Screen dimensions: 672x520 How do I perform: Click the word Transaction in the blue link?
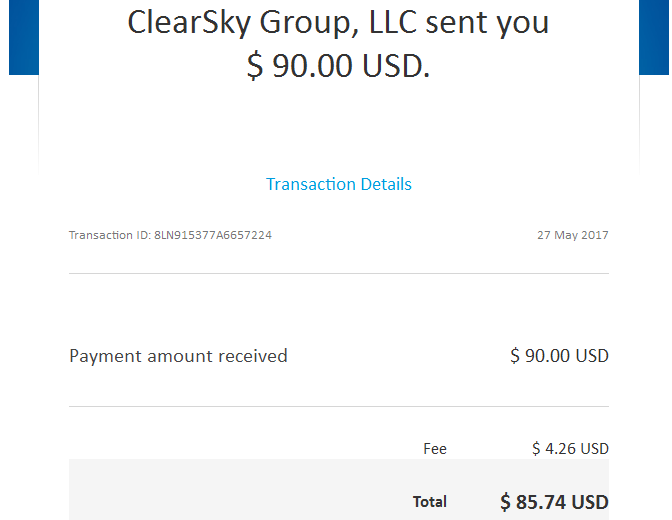tap(311, 184)
